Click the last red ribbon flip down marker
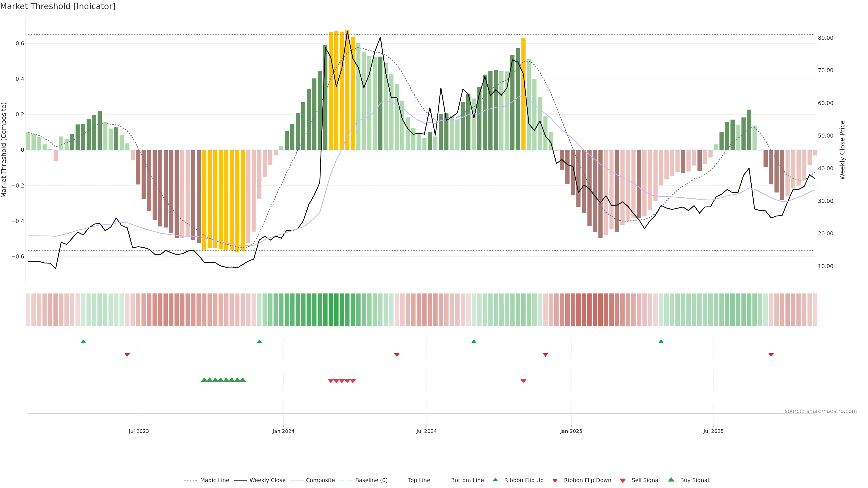This screenshot has width=868, height=488. pyautogui.click(x=771, y=355)
